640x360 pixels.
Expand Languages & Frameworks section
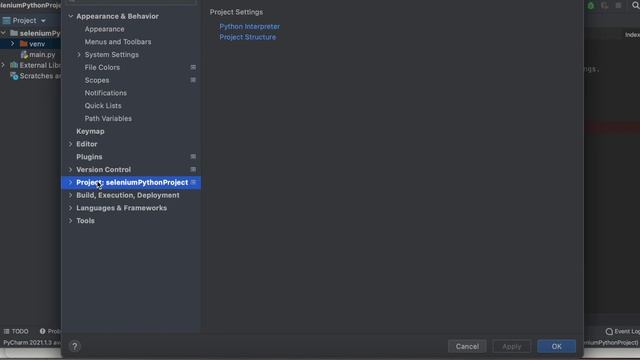tap(71, 208)
